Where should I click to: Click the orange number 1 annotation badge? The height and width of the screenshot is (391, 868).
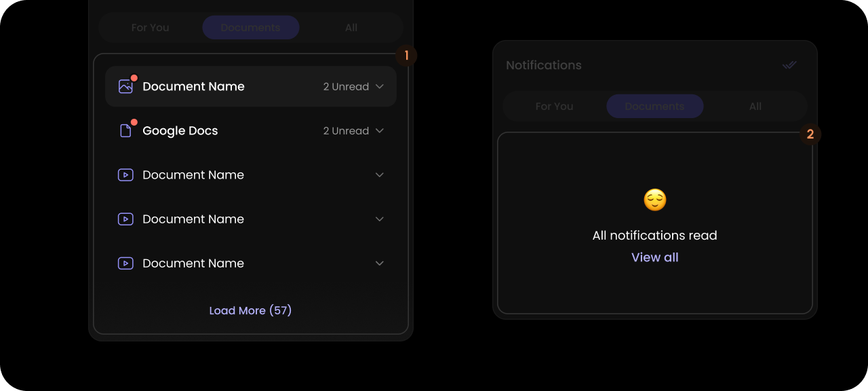(x=406, y=56)
